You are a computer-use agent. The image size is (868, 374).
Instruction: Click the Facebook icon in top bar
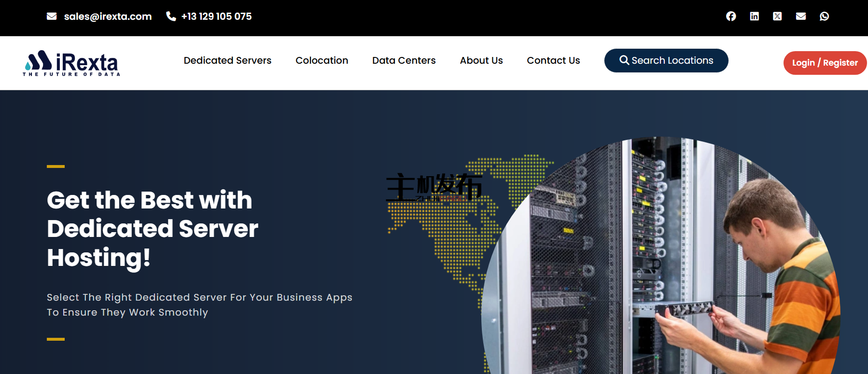pos(731,16)
